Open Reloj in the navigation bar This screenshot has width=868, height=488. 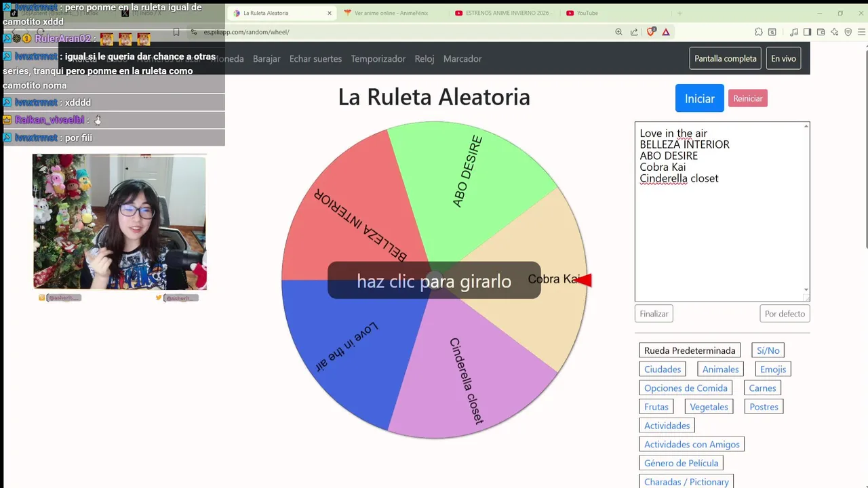tap(425, 59)
